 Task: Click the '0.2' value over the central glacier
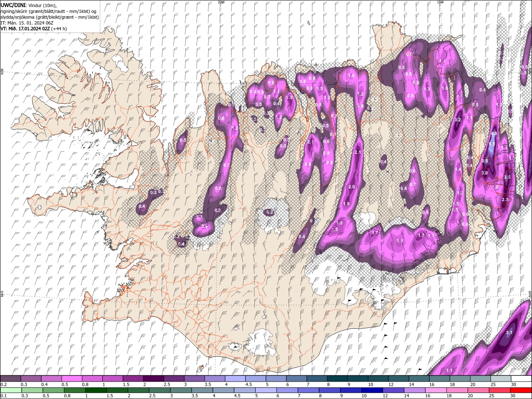click(270, 212)
